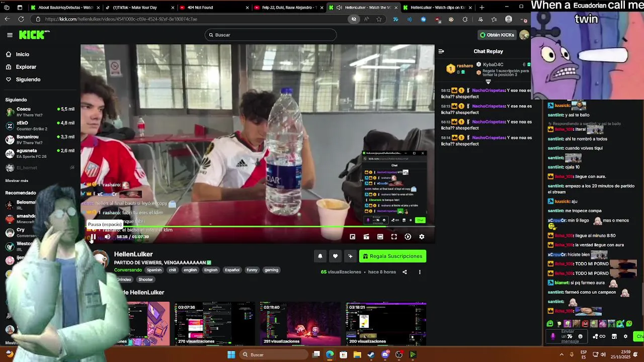Bookmark this page with the star icon
This screenshot has width=644, height=362.
coord(379,19)
